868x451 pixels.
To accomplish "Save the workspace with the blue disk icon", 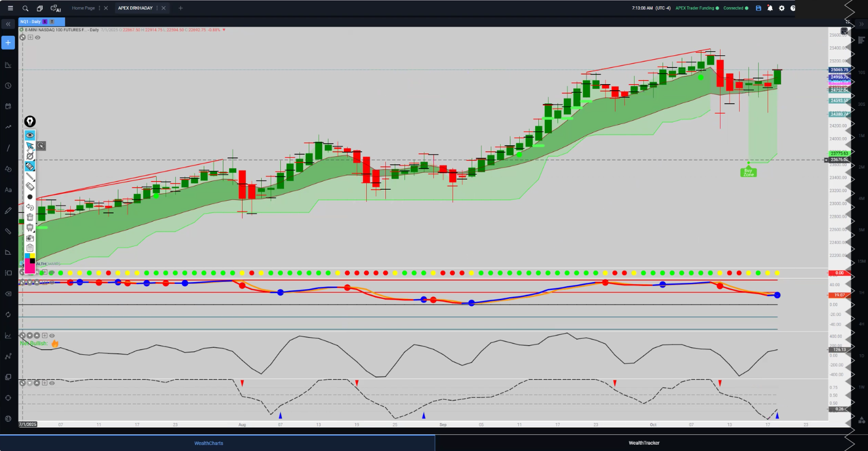I will [x=758, y=8].
